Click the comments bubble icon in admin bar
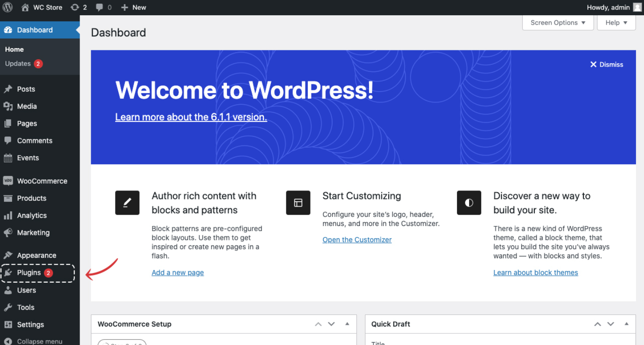This screenshot has height=345, width=644. tap(99, 8)
